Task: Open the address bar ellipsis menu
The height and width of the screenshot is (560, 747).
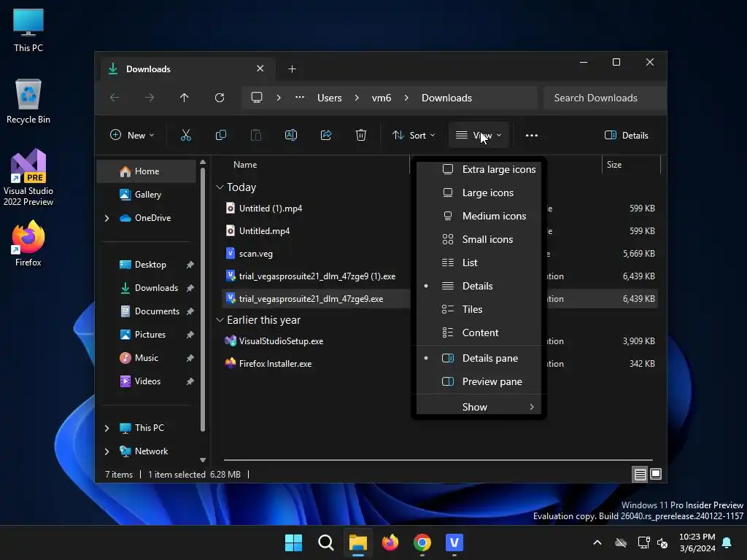Action: (300, 97)
